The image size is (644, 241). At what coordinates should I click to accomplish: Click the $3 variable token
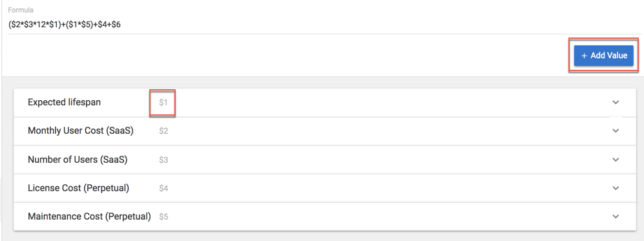[163, 160]
